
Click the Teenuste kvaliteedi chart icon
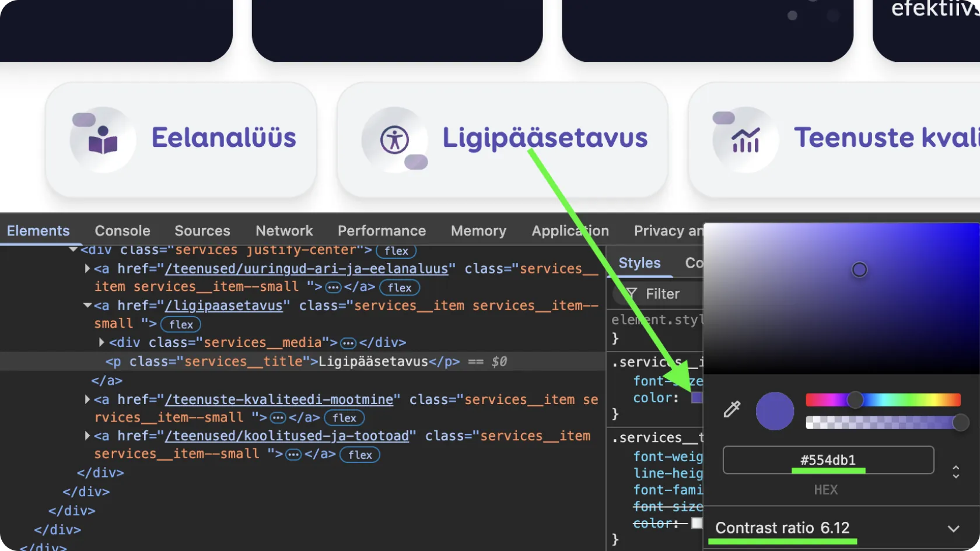click(745, 140)
